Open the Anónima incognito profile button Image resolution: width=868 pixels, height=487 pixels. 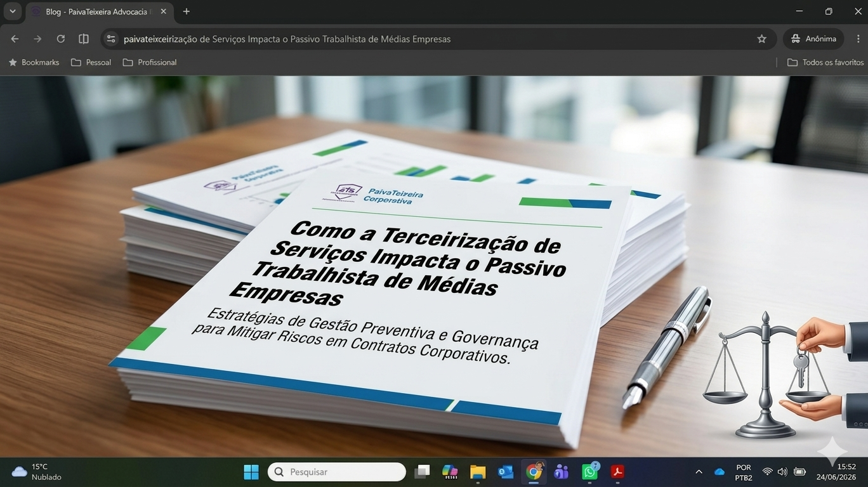(x=813, y=39)
